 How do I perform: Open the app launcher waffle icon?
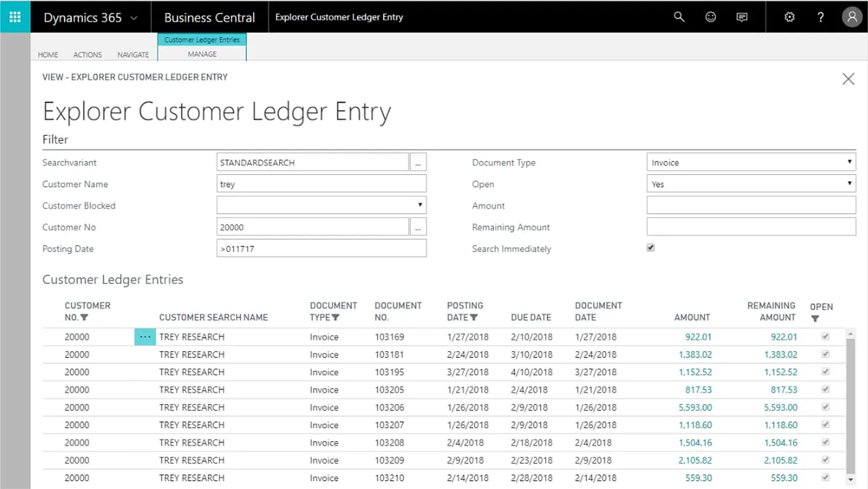(15, 17)
